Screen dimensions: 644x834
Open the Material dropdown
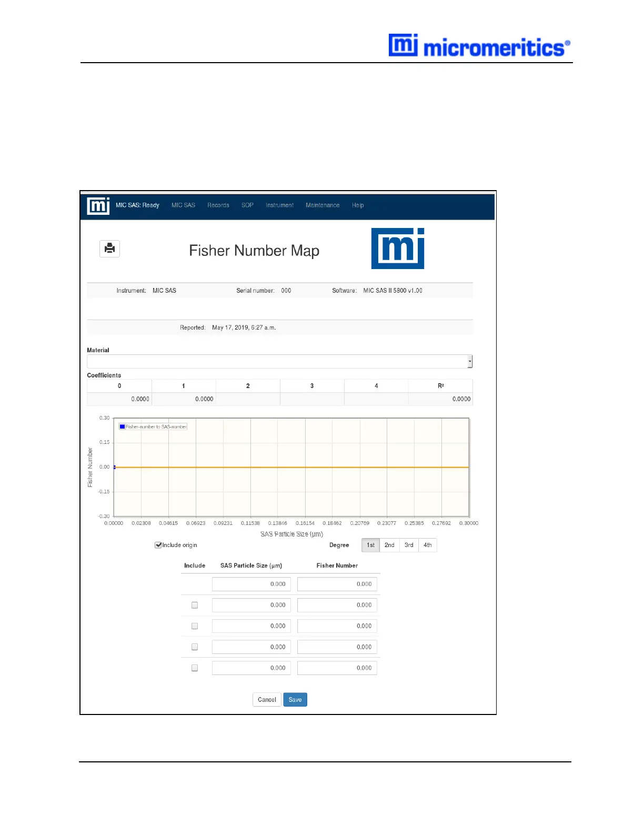pyautogui.click(x=279, y=361)
